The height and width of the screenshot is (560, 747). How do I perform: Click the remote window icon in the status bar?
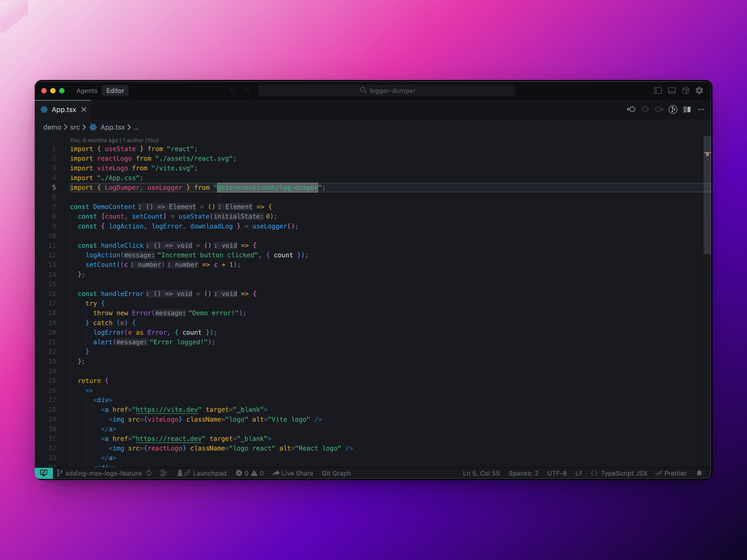44,473
